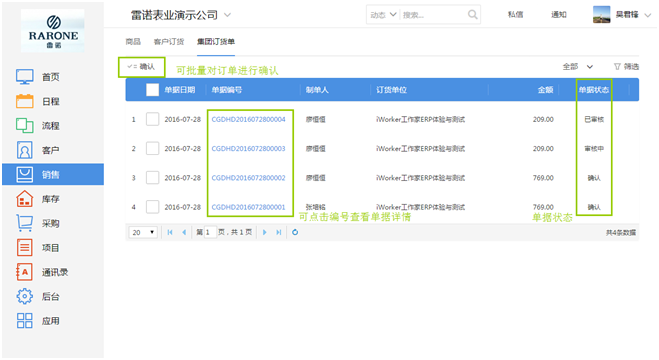The image size is (659, 360).
Task: Open the 项目 project list icon
Action: (x=24, y=247)
